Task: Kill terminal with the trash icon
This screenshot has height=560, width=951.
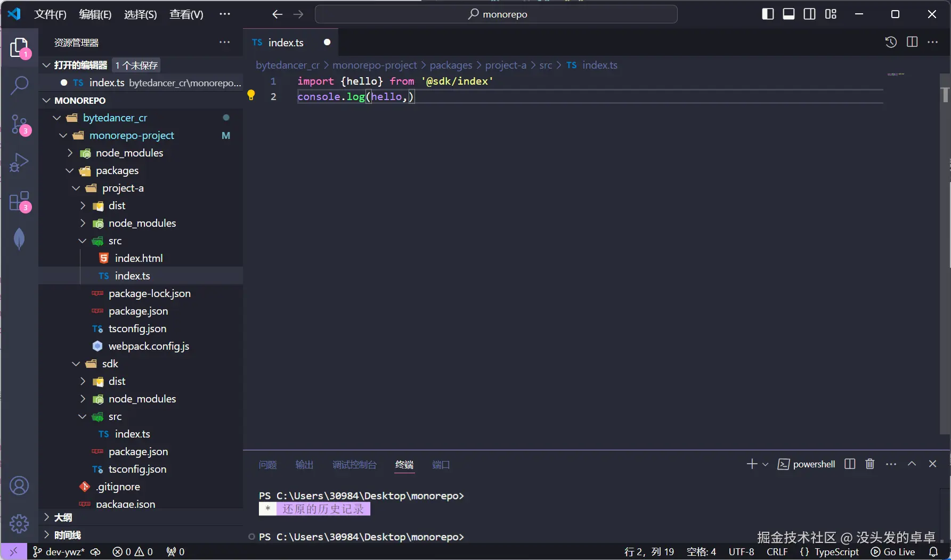Action: [870, 464]
